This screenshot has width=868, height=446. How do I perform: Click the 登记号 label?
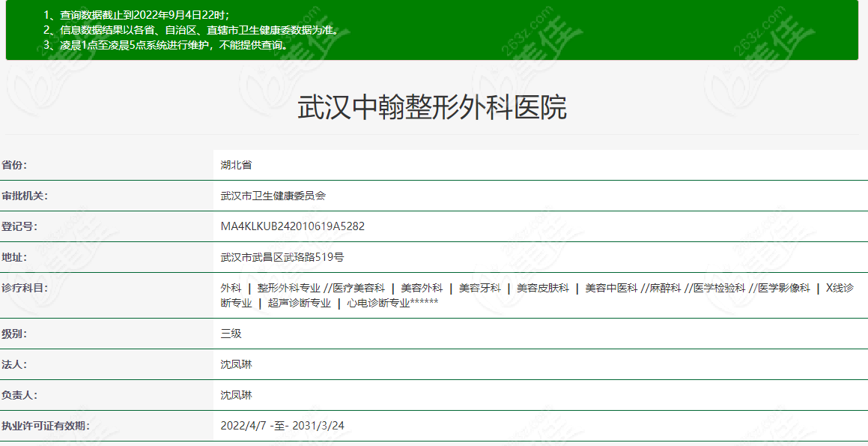(19, 226)
